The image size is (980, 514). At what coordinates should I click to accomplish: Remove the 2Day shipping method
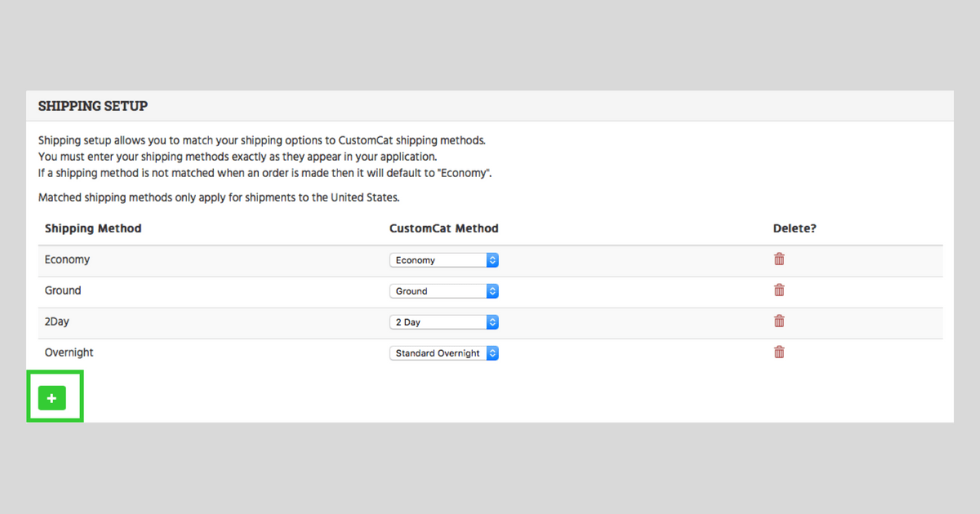pos(779,321)
